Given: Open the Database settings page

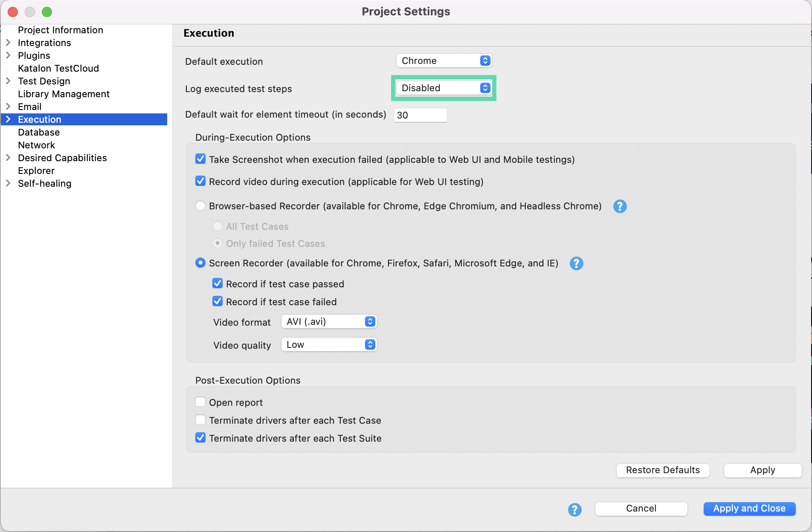Looking at the screenshot, I should click(x=39, y=132).
